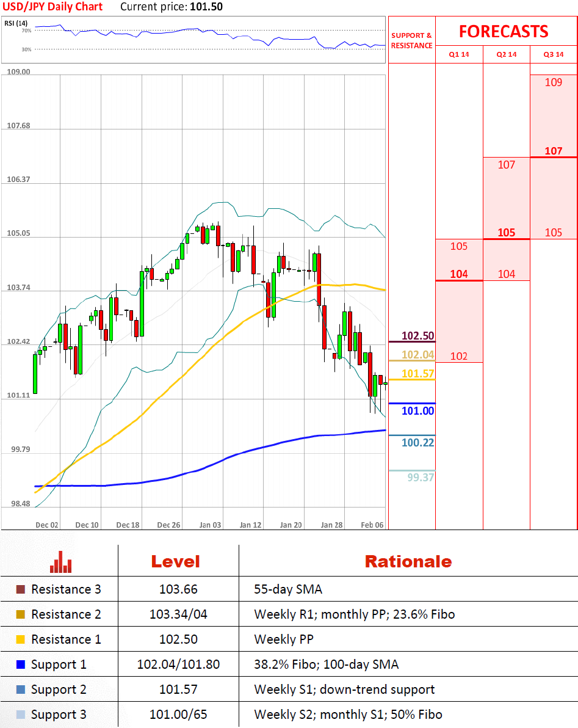Click the 102 forecast value in Q1 14

point(459,356)
